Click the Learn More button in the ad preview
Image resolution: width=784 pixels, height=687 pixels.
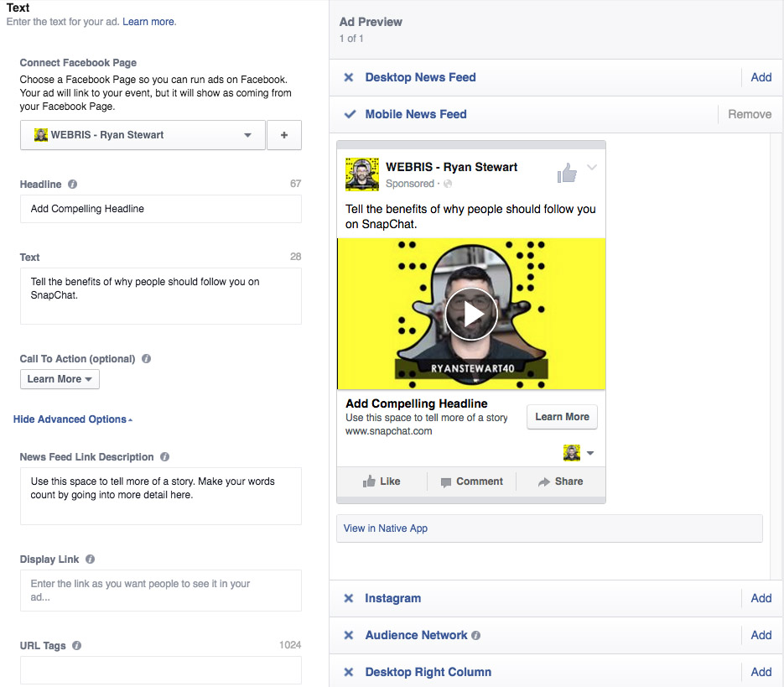click(562, 417)
